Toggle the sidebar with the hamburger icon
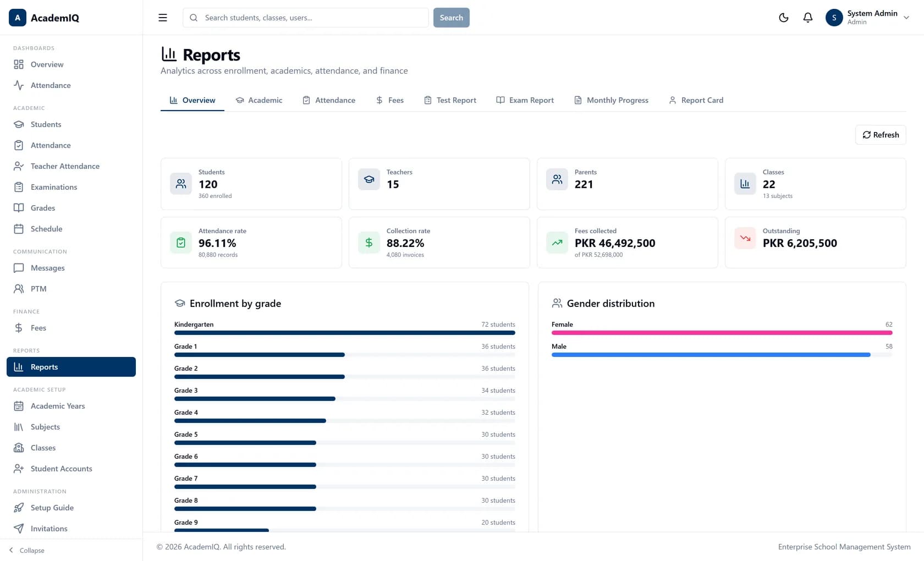924x561 pixels. pos(163,18)
